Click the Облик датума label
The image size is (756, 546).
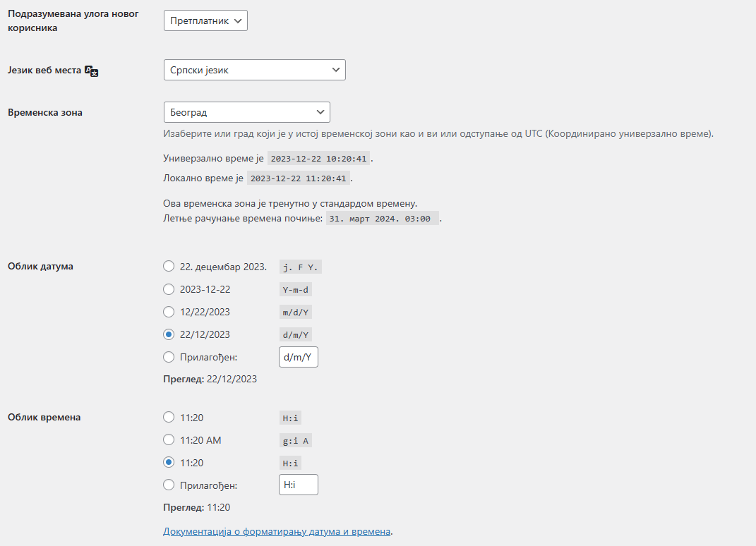[x=40, y=266]
